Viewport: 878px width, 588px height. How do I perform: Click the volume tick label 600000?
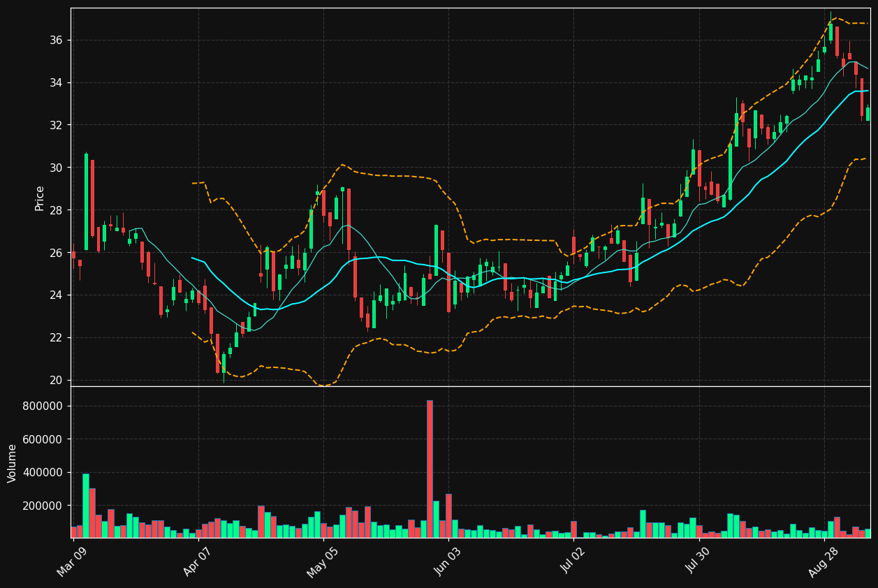coord(43,439)
